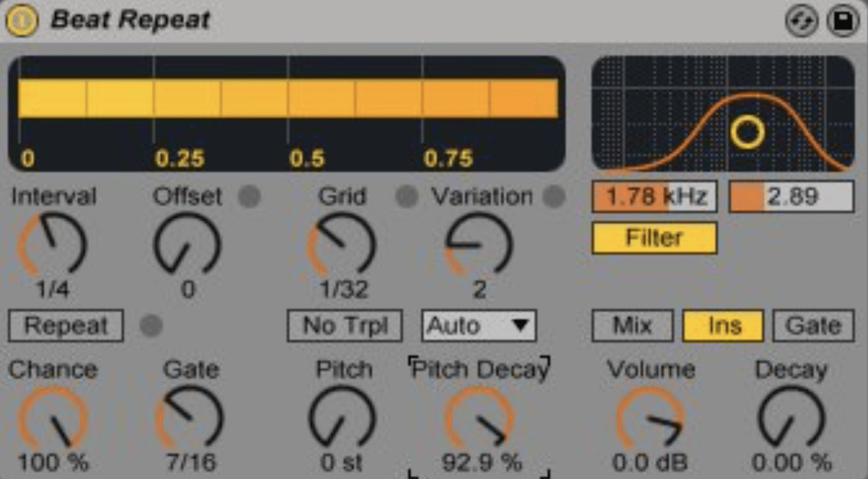Click the Pitch knob

click(x=342, y=418)
